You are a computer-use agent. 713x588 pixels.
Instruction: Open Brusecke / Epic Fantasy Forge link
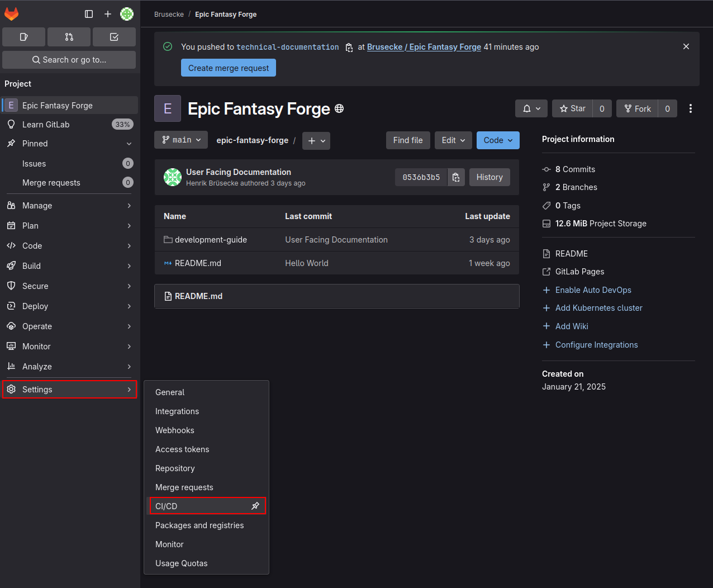[424, 47]
